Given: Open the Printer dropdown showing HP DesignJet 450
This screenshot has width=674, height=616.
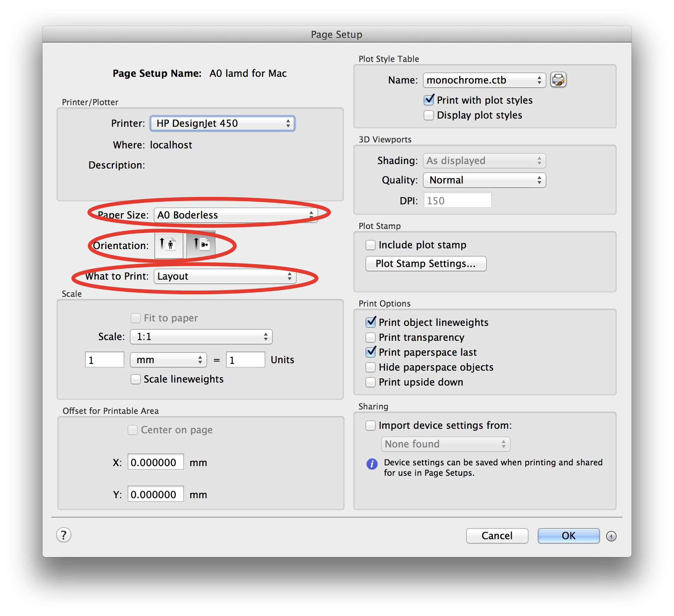Looking at the screenshot, I should [222, 123].
